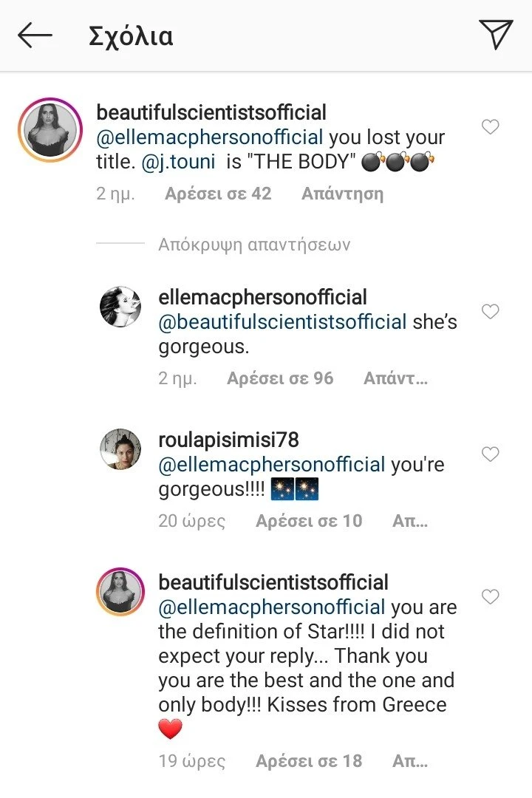Open beautifulscientistsofficial avatar in last reply
Screen dimensions: 532x798
click(120, 591)
